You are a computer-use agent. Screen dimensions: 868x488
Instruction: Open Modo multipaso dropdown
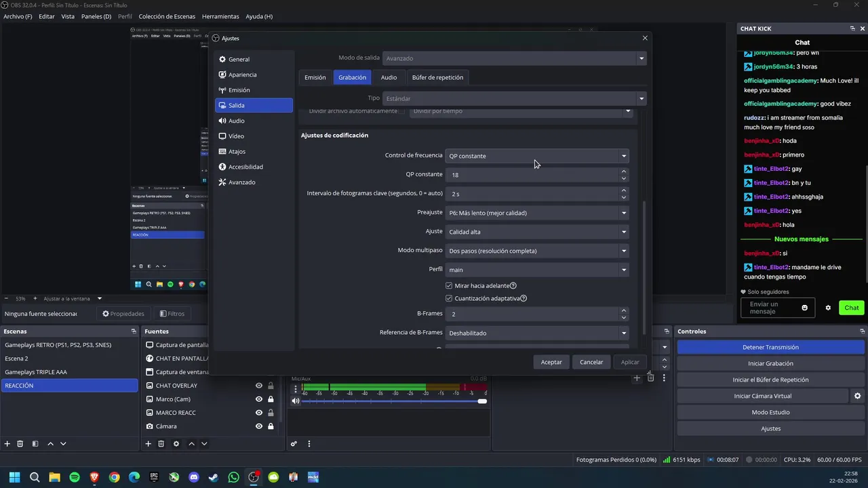pos(537,251)
